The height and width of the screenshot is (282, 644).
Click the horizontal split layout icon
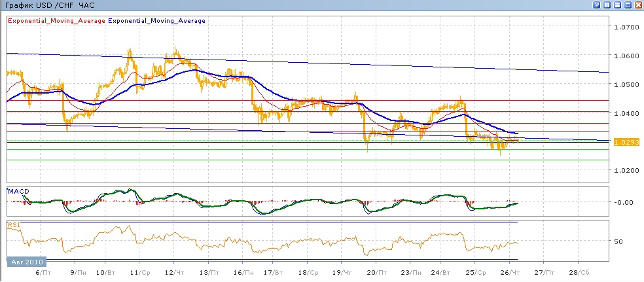(617, 5)
